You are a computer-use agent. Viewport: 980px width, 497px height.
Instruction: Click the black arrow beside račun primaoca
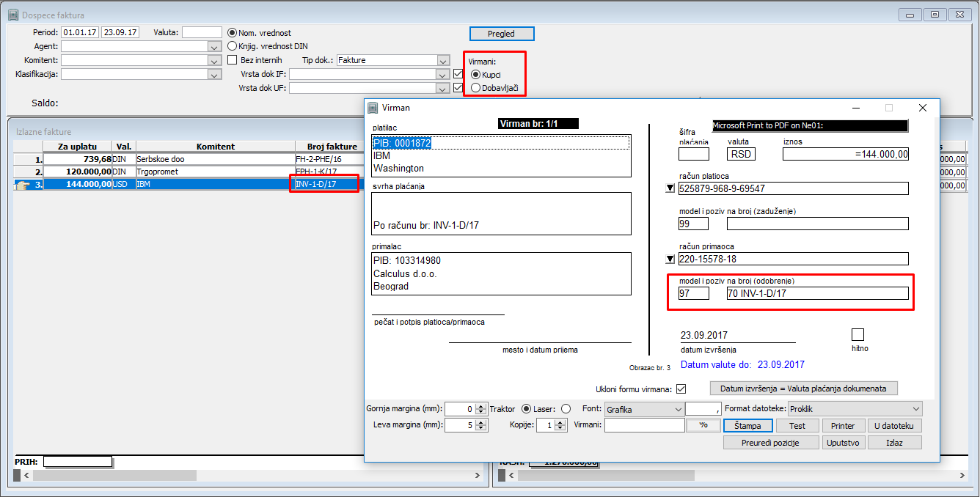pyautogui.click(x=669, y=259)
